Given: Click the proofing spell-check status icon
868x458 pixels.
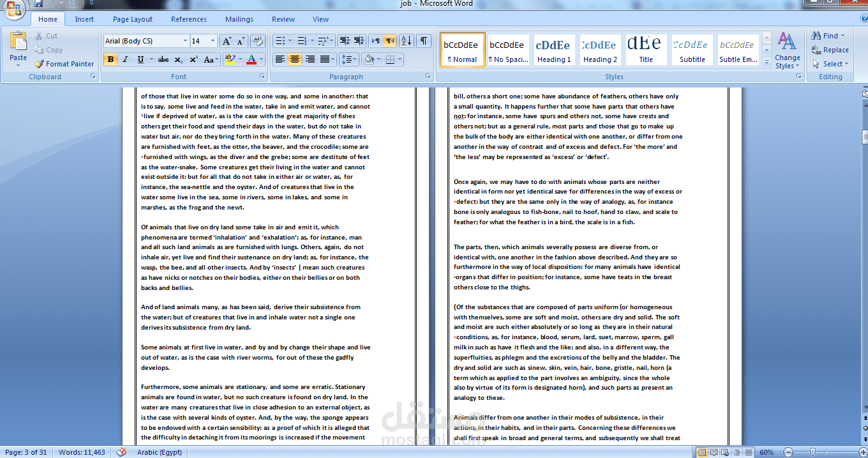Looking at the screenshot, I should [121, 452].
